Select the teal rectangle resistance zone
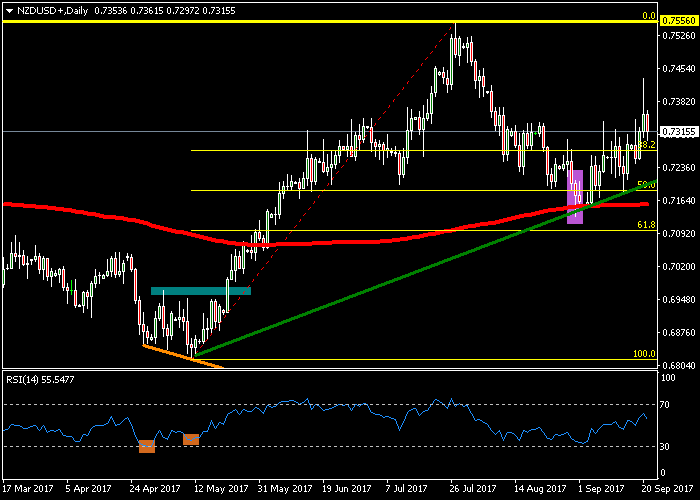This screenshot has width=700, height=500. (200, 291)
